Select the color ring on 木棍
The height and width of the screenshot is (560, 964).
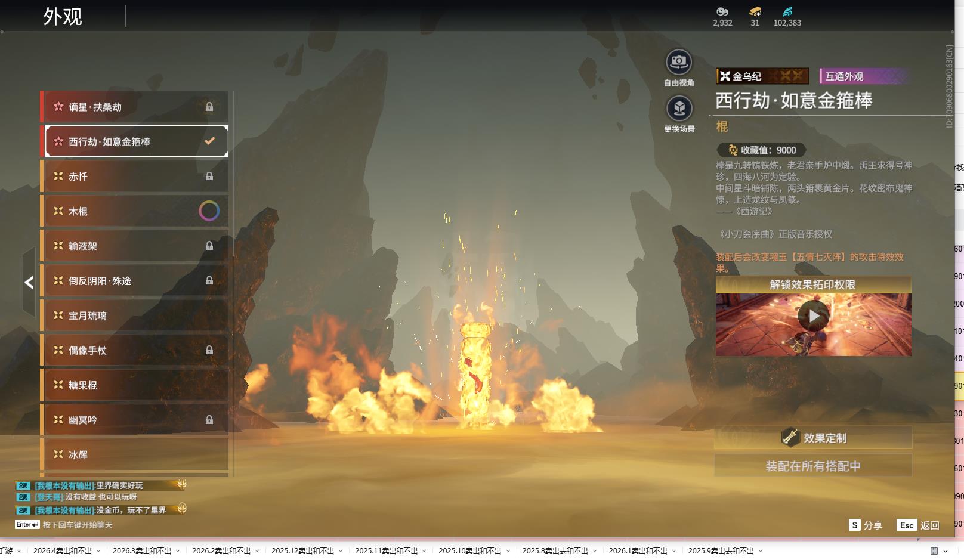tap(209, 211)
